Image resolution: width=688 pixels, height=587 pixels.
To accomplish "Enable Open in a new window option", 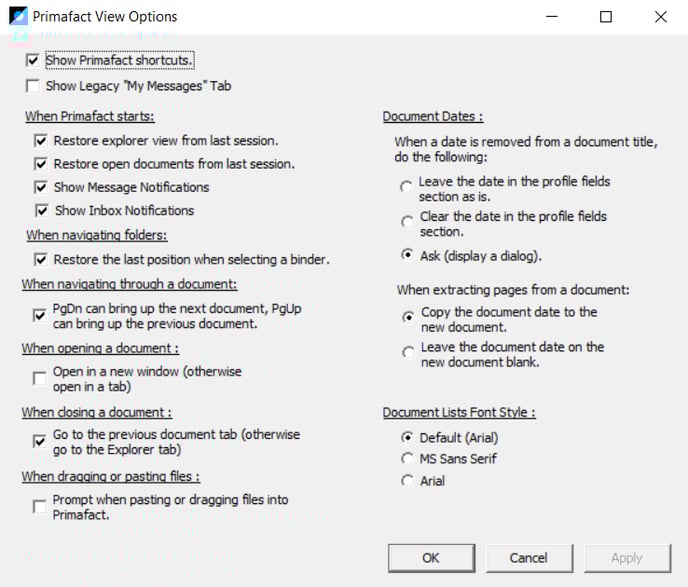I will pos(40,379).
